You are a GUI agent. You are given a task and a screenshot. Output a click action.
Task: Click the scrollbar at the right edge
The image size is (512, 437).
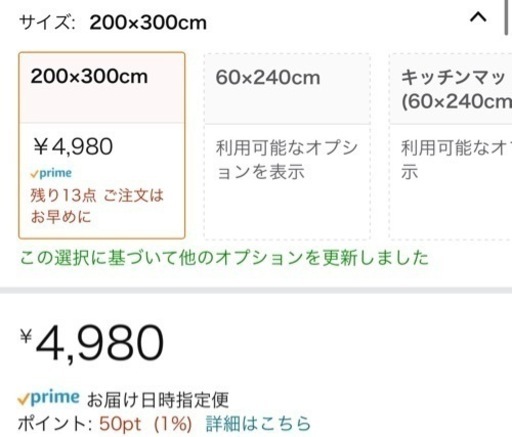pyautogui.click(x=507, y=17)
